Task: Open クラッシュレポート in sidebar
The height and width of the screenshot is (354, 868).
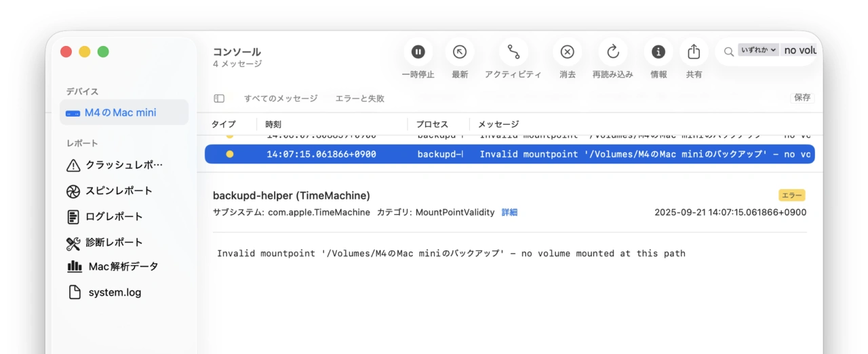Action: [x=124, y=165]
